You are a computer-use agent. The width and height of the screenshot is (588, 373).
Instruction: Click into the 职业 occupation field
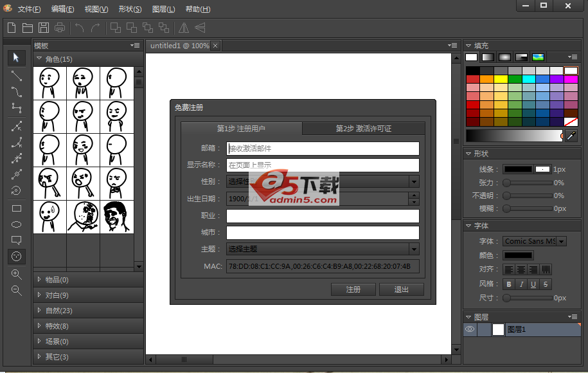(x=323, y=216)
